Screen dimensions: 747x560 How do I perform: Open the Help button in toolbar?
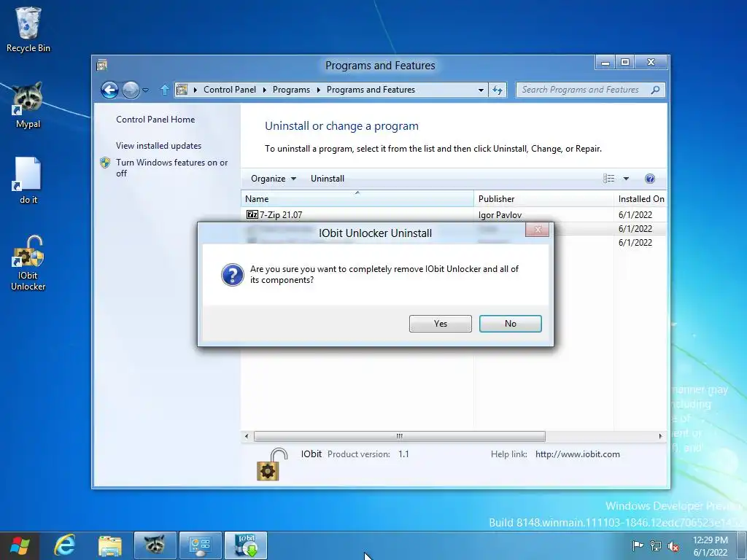650,179
